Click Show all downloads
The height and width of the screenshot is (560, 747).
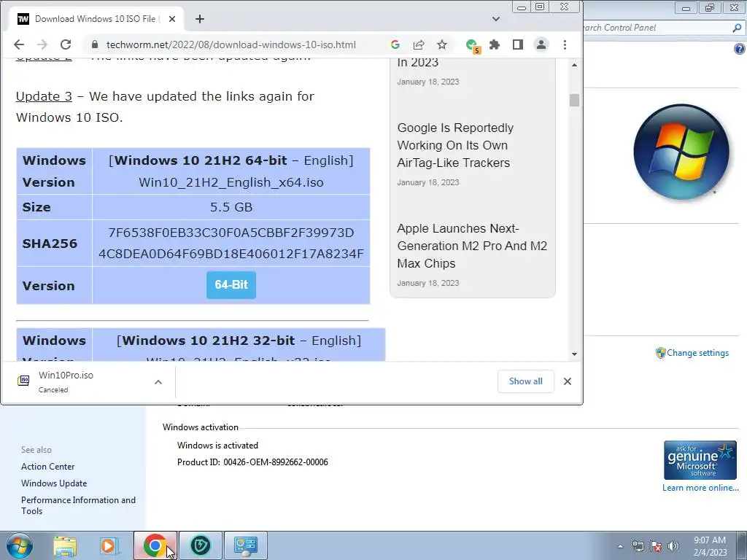pos(525,381)
